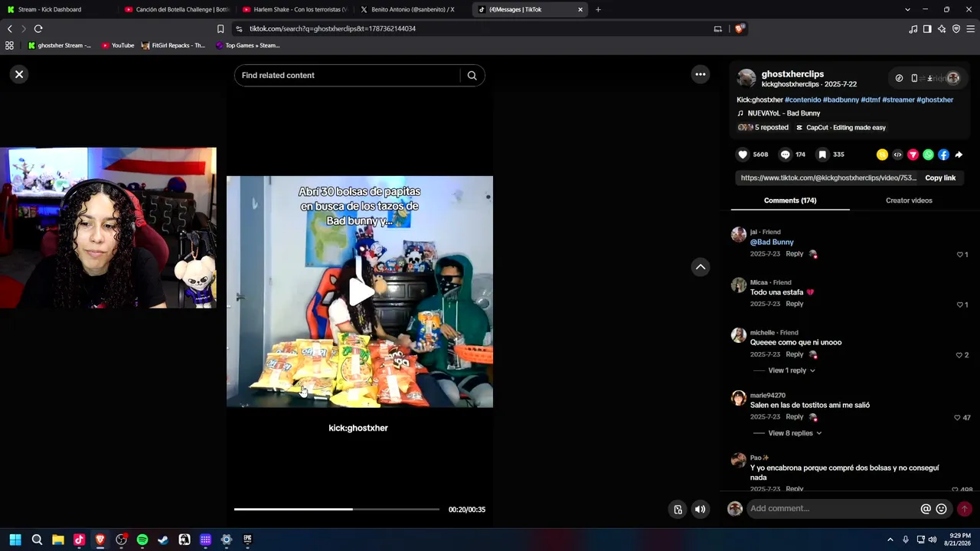Copy link to the video
The image size is (980, 551).
click(940, 178)
